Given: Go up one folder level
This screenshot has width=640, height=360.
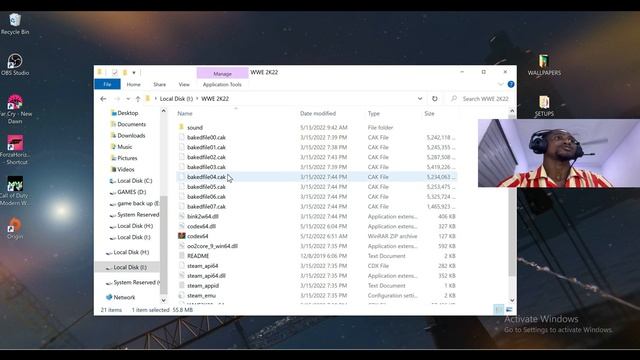Looking at the screenshot, I should [x=138, y=99].
